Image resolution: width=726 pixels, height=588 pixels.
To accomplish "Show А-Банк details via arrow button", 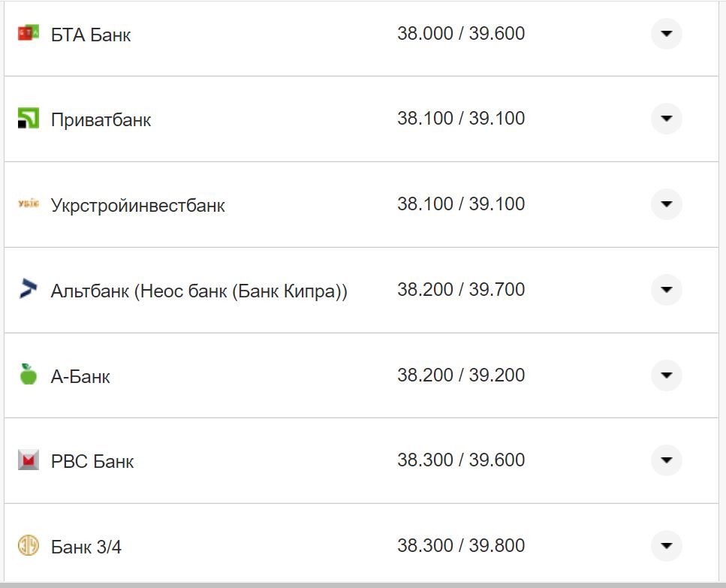I will (x=666, y=375).
